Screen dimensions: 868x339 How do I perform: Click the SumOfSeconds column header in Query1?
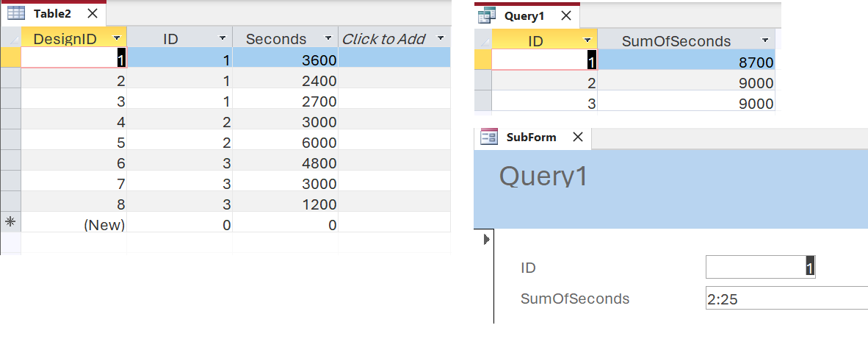pos(676,41)
